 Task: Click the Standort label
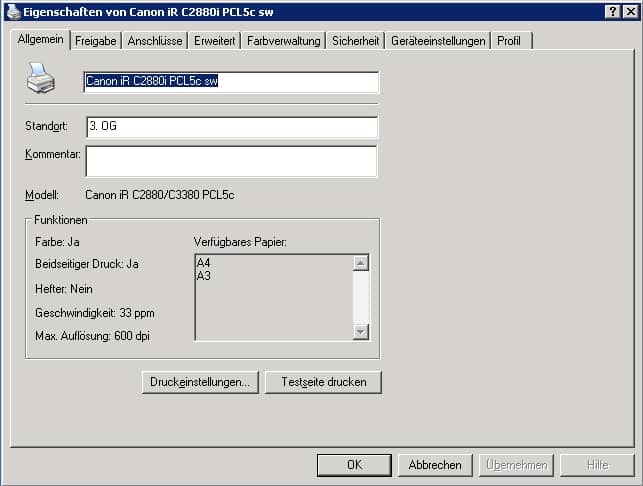pyautogui.click(x=46, y=126)
